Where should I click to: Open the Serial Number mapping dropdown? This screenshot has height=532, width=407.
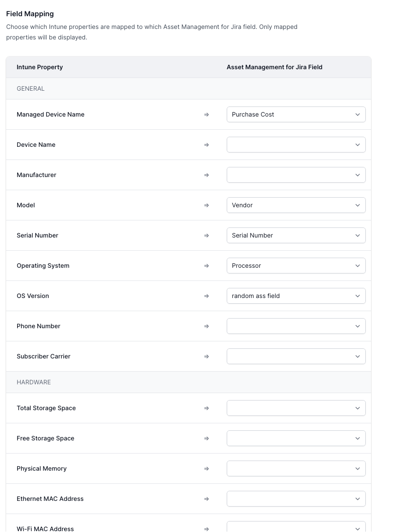coord(296,235)
